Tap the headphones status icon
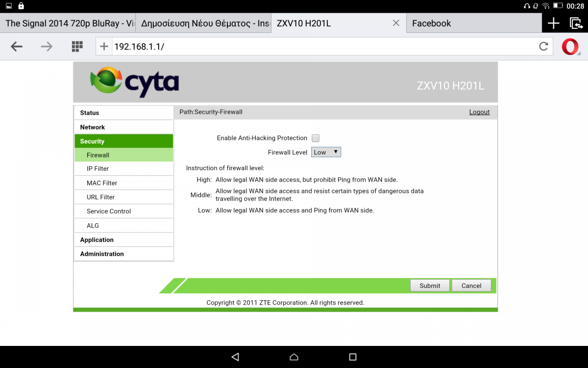Image resolution: width=588 pixels, height=368 pixels. (x=527, y=6)
